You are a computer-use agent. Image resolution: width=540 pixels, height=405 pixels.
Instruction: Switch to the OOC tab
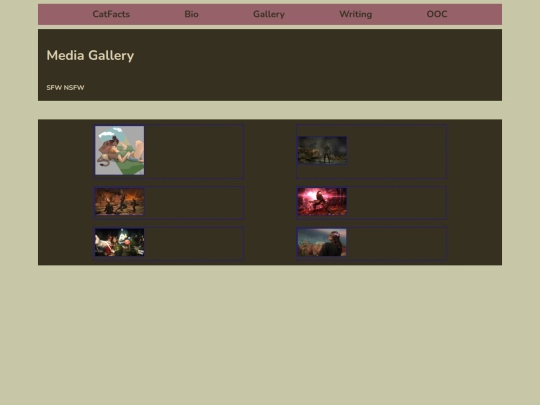point(437,14)
